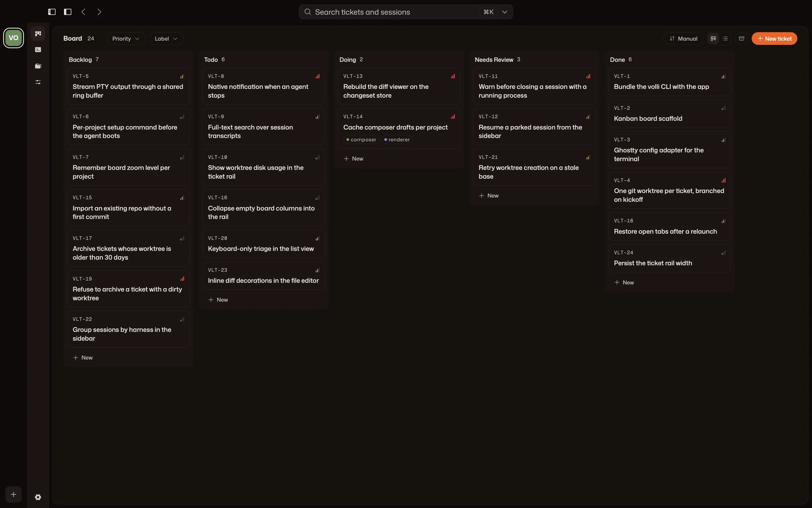Viewport: 812px width, 508px height.
Task: Open the Doing column header
Action: click(348, 60)
